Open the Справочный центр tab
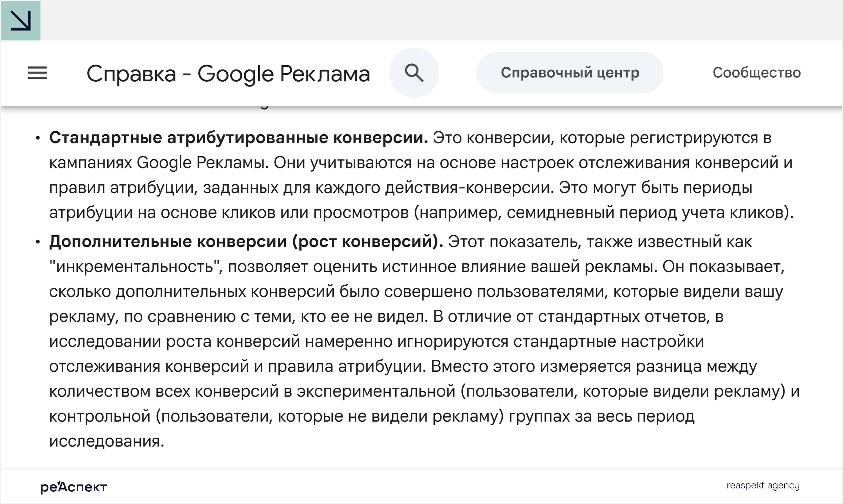 pos(570,73)
